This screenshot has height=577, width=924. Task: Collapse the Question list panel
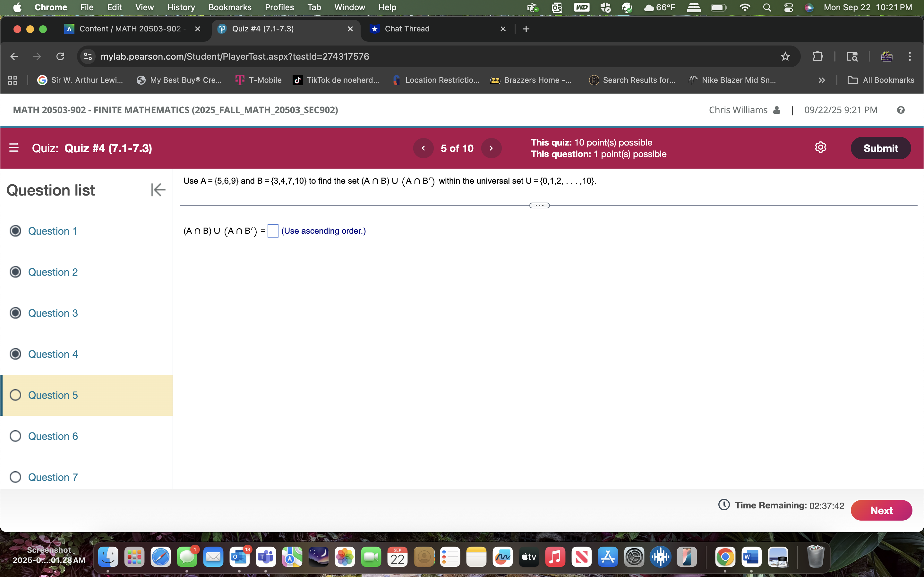tap(158, 190)
